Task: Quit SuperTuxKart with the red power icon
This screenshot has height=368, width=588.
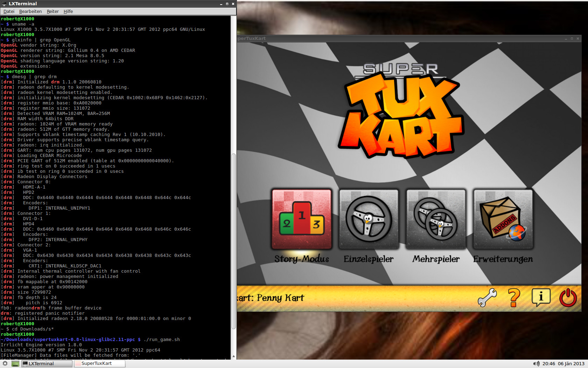Action: tap(568, 298)
